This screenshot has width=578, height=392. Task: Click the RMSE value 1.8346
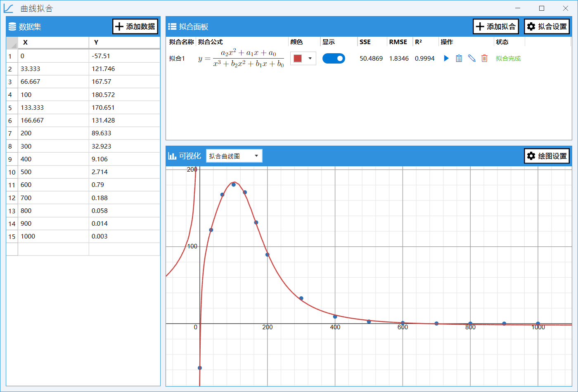(x=399, y=59)
